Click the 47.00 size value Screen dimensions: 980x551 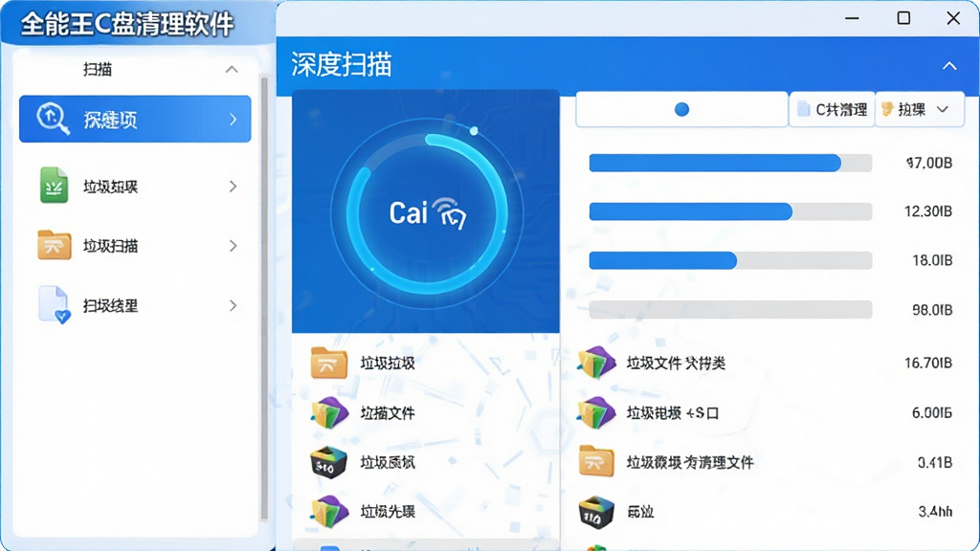pyautogui.click(x=929, y=163)
